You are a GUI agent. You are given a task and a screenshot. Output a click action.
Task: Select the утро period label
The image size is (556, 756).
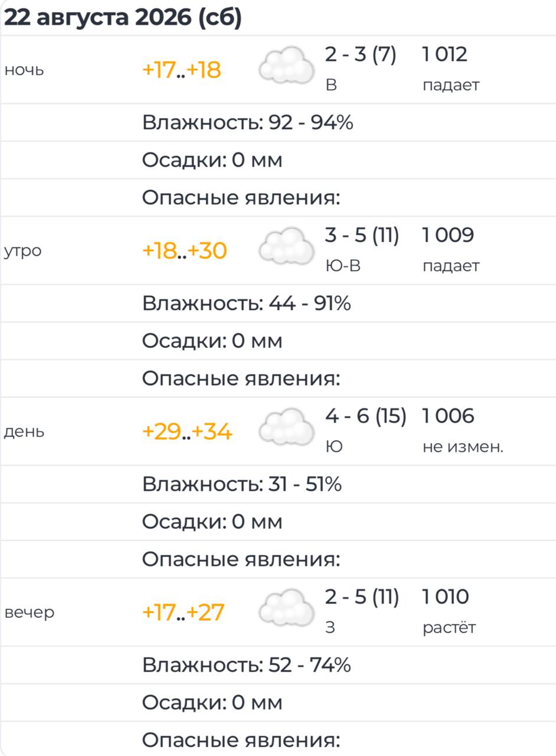coord(23,252)
